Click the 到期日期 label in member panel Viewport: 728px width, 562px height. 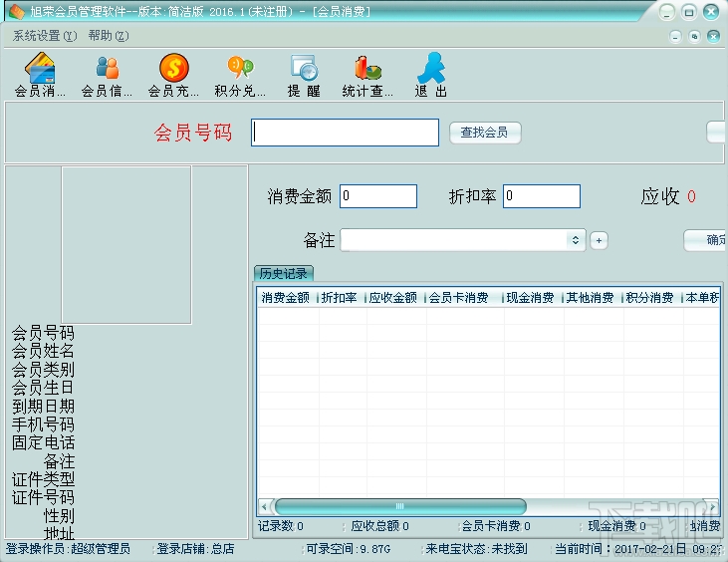pyautogui.click(x=43, y=407)
